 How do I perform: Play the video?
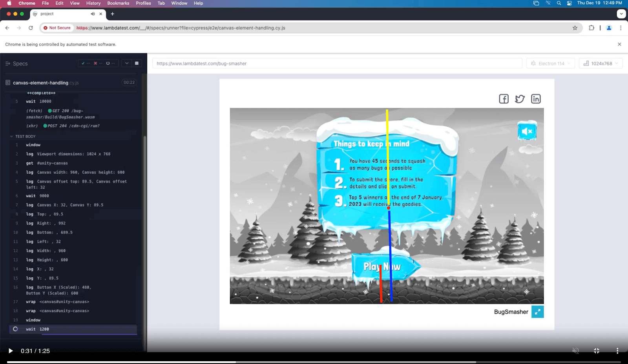[11, 351]
